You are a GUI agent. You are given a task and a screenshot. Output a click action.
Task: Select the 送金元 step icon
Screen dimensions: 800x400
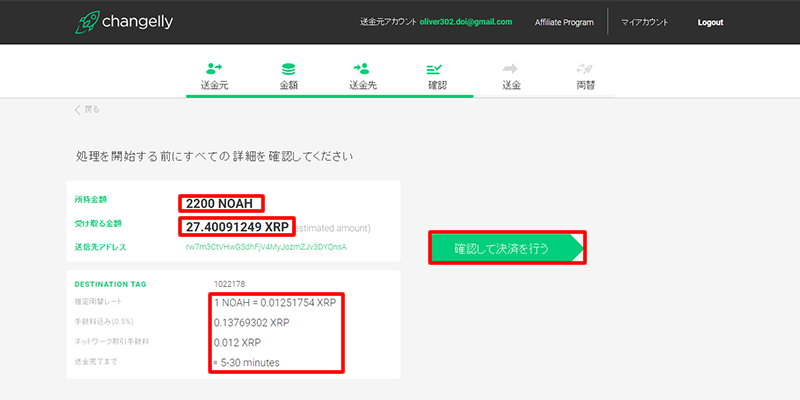pyautogui.click(x=214, y=68)
